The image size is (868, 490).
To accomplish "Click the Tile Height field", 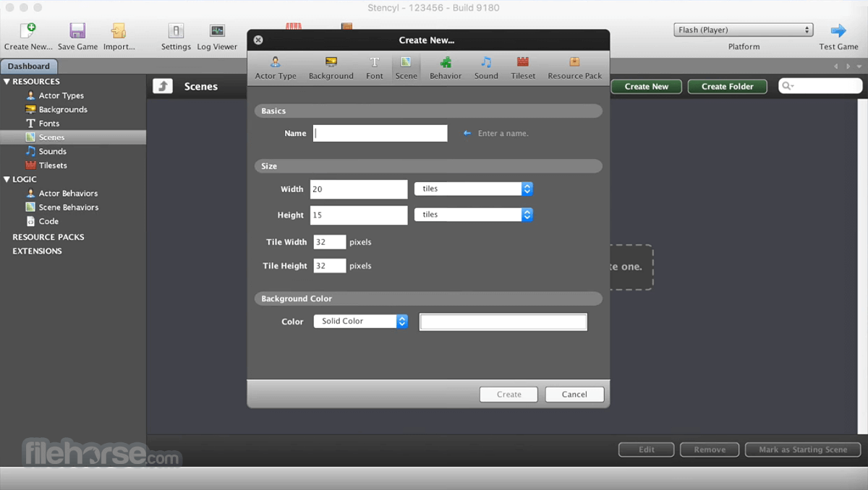I will click(329, 266).
